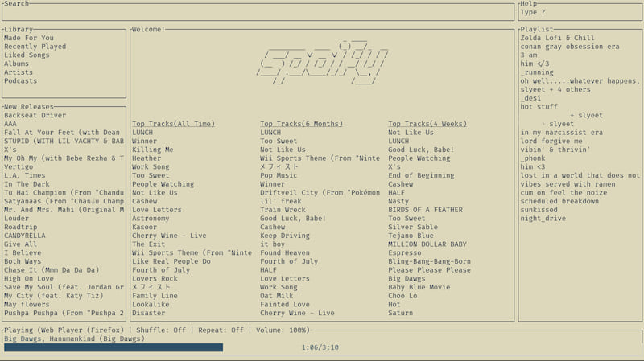The width and height of the screenshot is (644, 361).
Task: Select 'Louder' in New Releases
Action: point(16,219)
